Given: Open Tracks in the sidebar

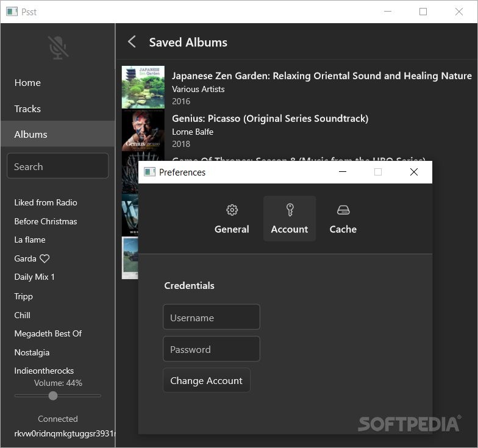Looking at the screenshot, I should (x=58, y=108).
